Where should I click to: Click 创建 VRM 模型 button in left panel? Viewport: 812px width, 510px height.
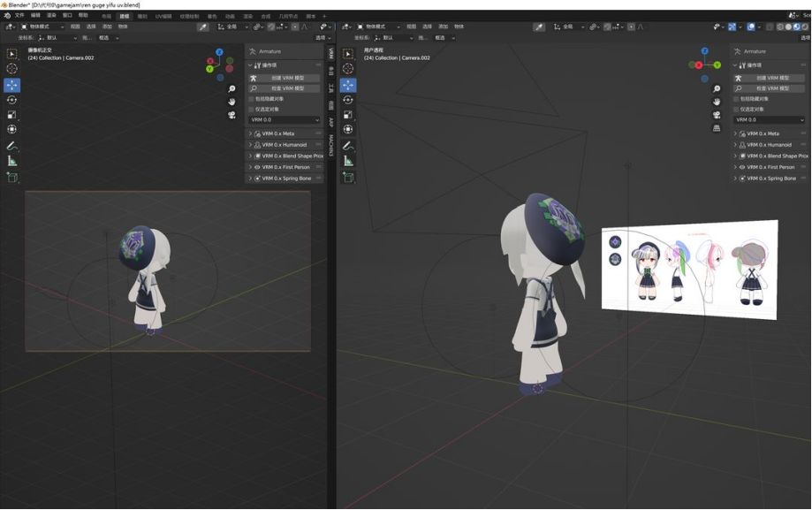click(x=288, y=78)
